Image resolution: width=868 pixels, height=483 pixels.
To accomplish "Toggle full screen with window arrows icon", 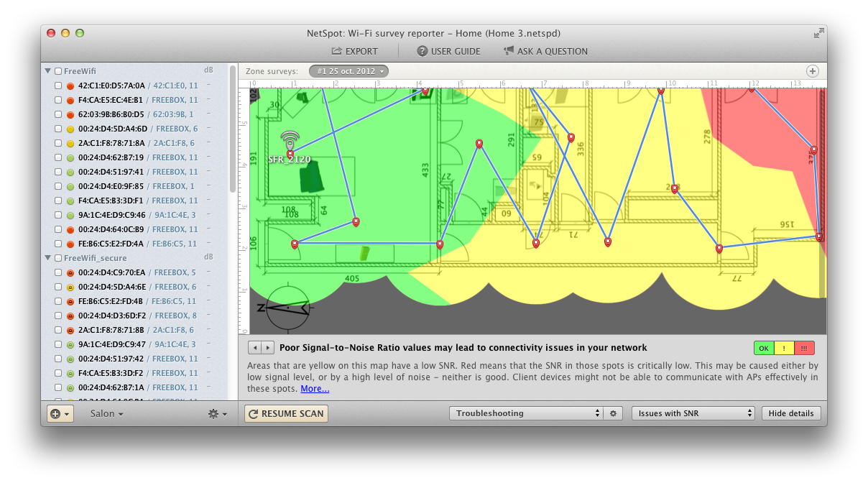I will tap(818, 33).
